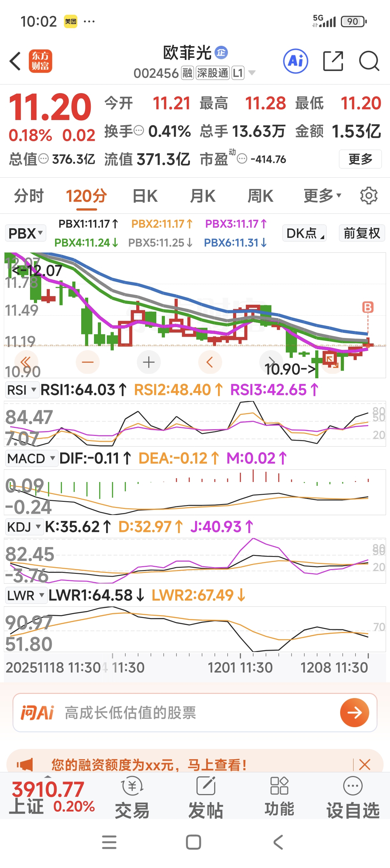Switch to 日K tab
This screenshot has width=390, height=868.
(145, 196)
